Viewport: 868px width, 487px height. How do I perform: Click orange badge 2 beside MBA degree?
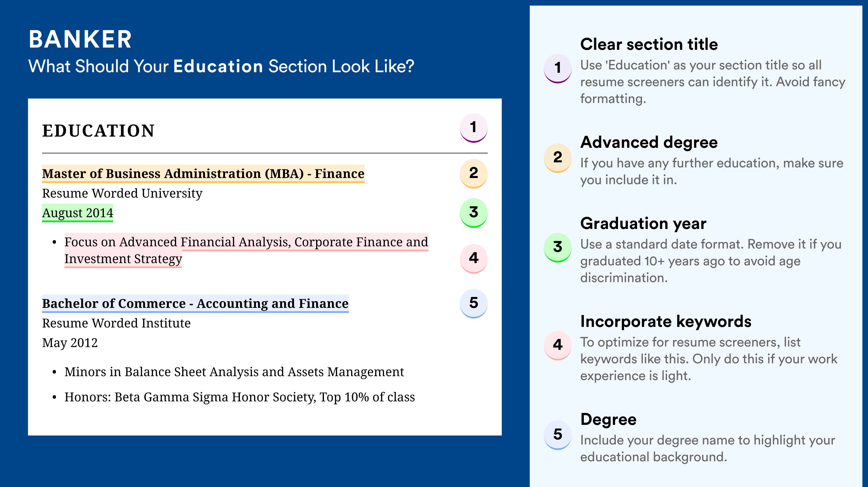click(473, 174)
